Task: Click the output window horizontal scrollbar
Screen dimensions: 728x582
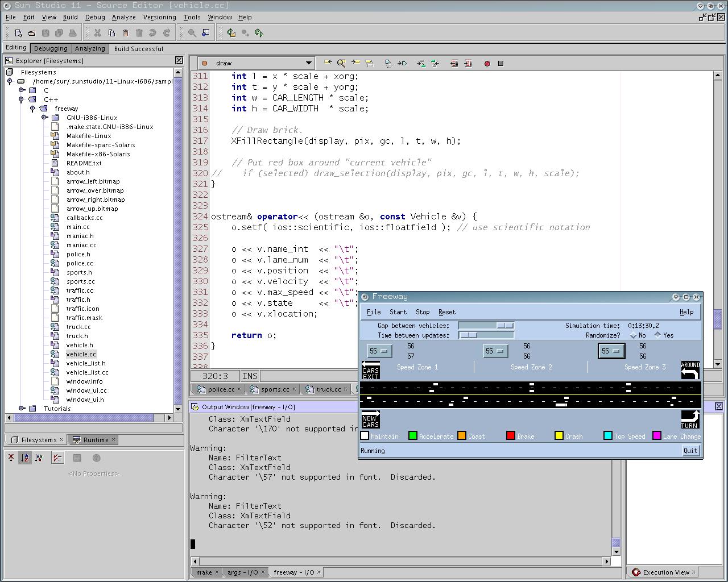Action: point(401,562)
